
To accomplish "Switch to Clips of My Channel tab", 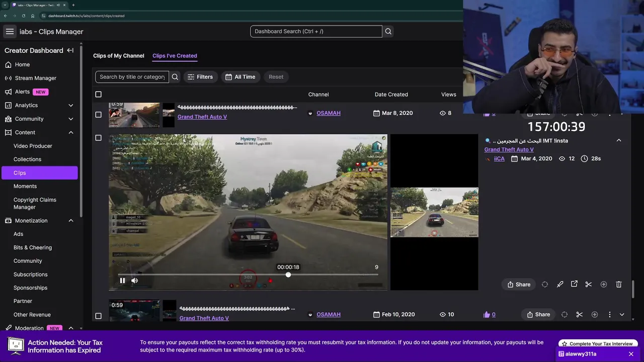I will click(x=119, y=56).
